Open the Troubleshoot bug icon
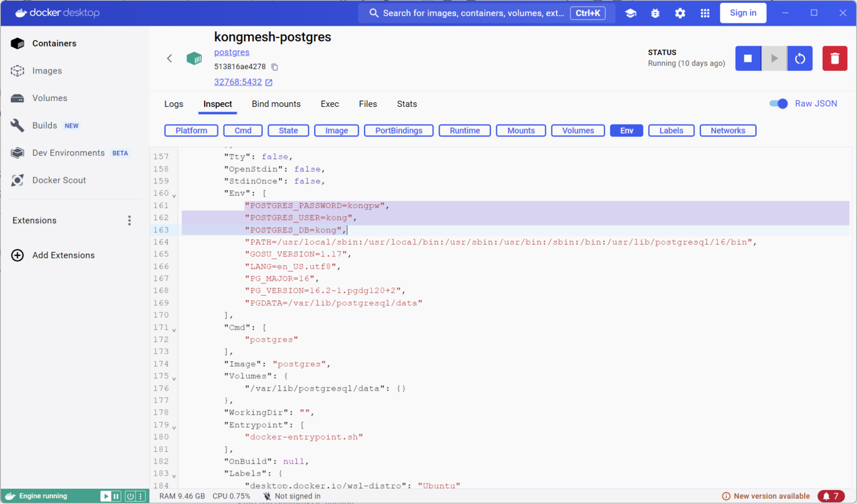The image size is (857, 504). click(655, 13)
